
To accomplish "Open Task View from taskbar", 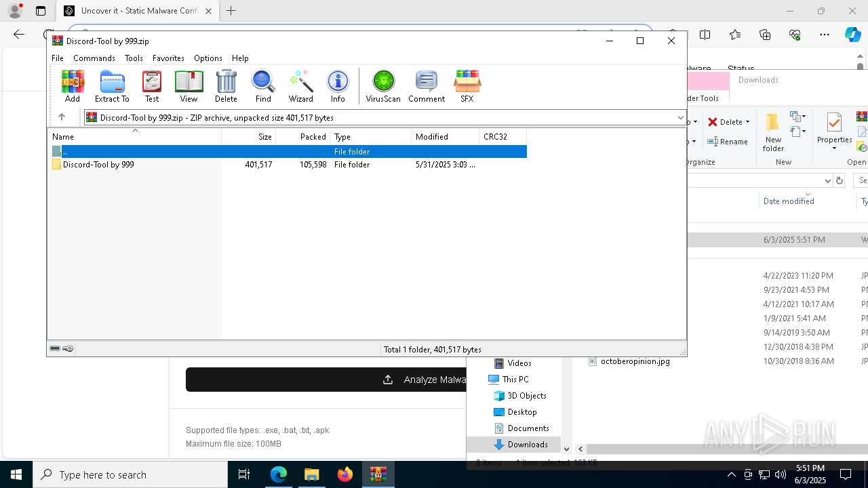I will tap(244, 474).
